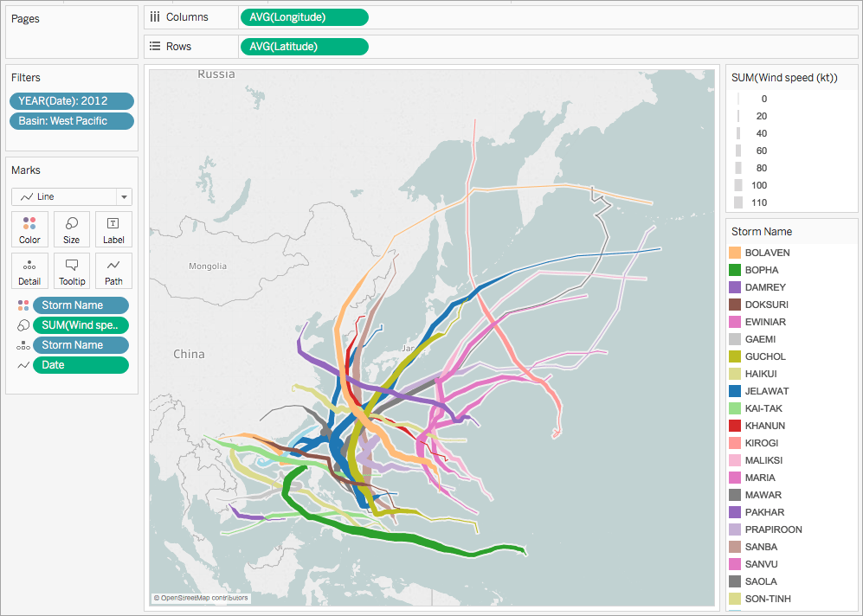Click the DAMREY purple color swatch
The height and width of the screenshot is (616, 863).
(x=735, y=287)
